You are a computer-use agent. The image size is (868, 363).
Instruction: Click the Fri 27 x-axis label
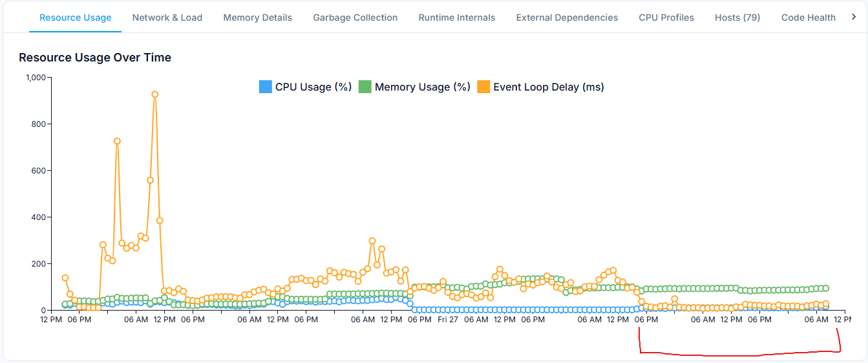click(x=447, y=319)
